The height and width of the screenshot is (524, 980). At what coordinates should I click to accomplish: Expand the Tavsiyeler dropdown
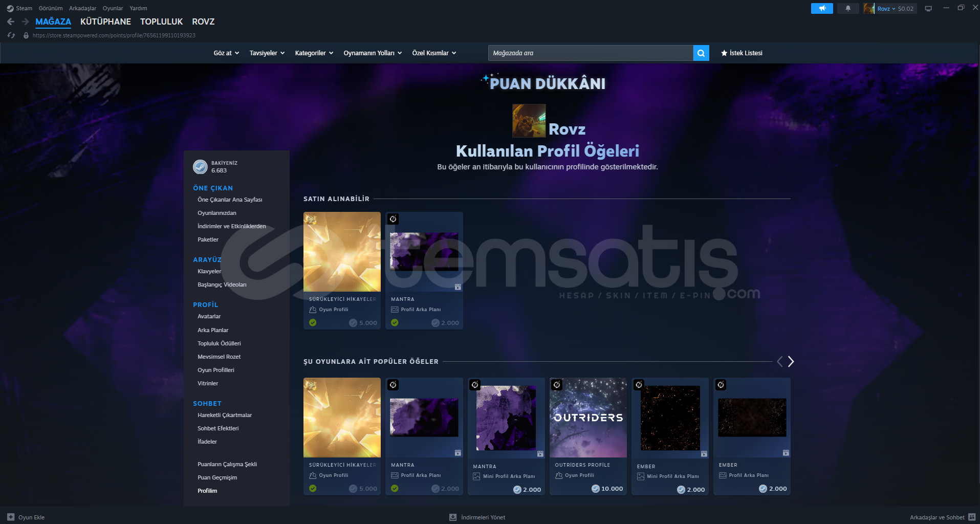point(267,53)
